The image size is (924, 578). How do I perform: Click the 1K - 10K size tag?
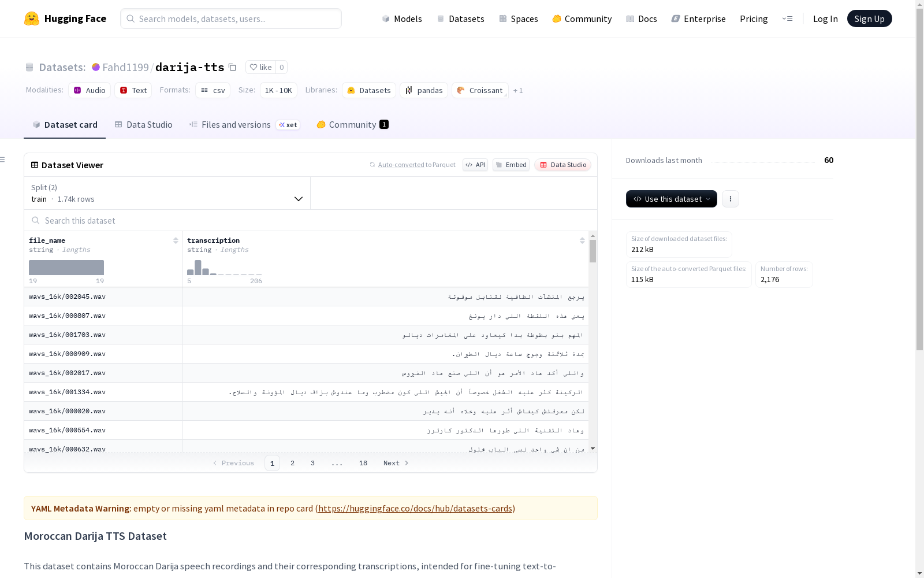tap(278, 90)
